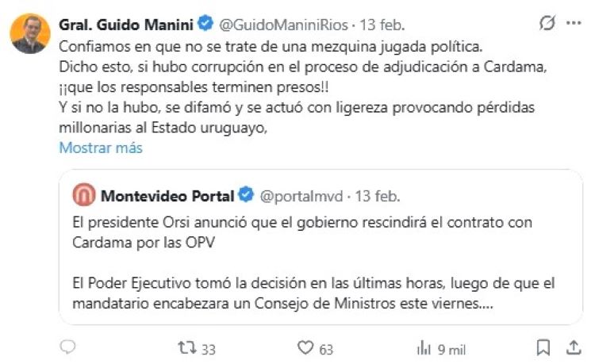Click Guido Manini's profile avatar
The width and height of the screenshot is (595, 364).
click(x=29, y=33)
